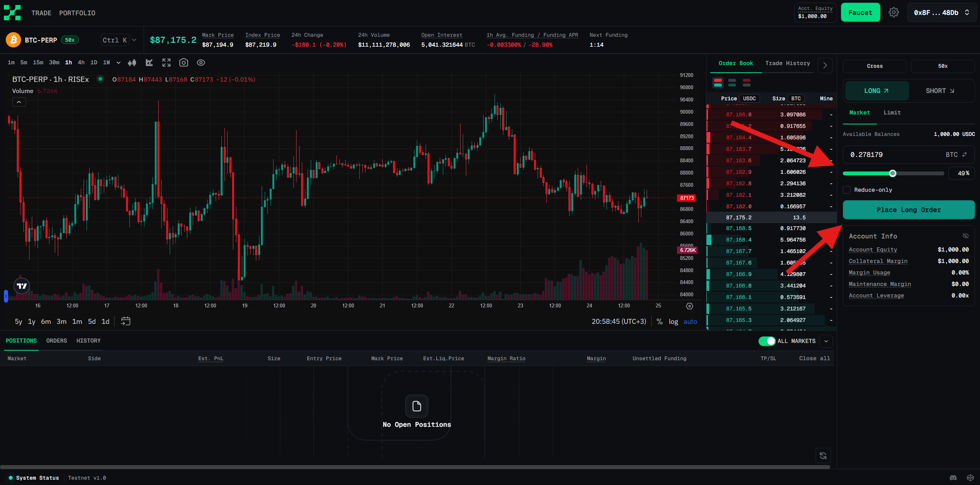This screenshot has height=485, width=980.
Task: Open the ORDERS tab
Action: click(56, 341)
